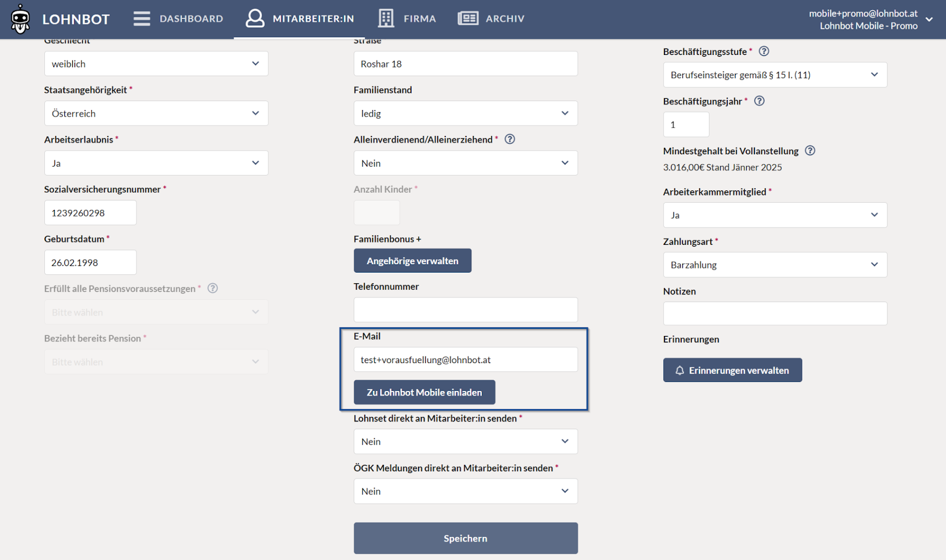
Task: Open the Arbeiterkammermitglied dropdown
Action: point(775,215)
